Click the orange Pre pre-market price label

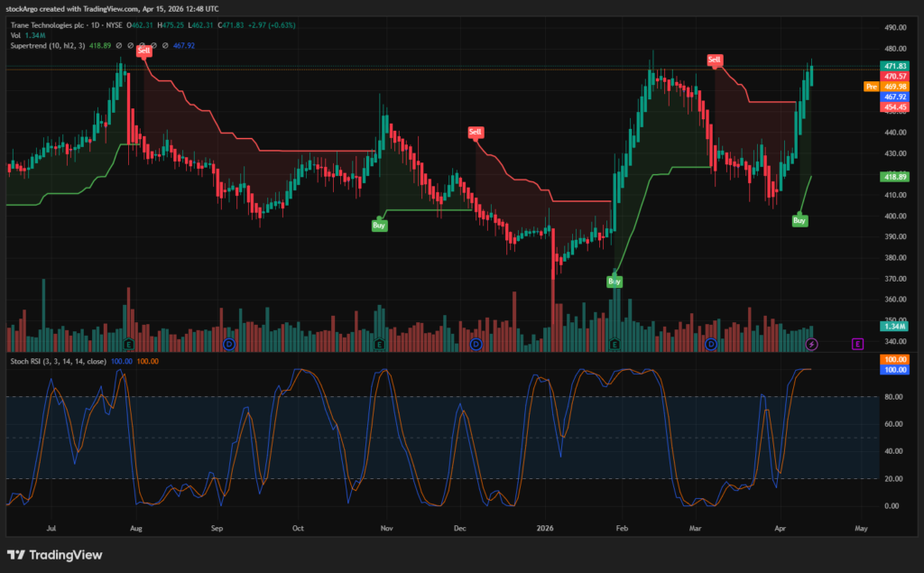[871, 87]
